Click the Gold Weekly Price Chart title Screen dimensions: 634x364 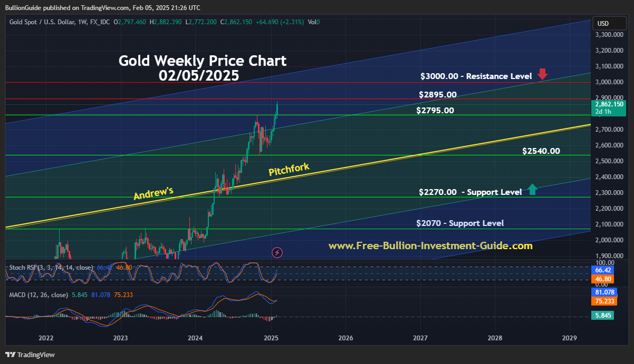click(x=202, y=61)
